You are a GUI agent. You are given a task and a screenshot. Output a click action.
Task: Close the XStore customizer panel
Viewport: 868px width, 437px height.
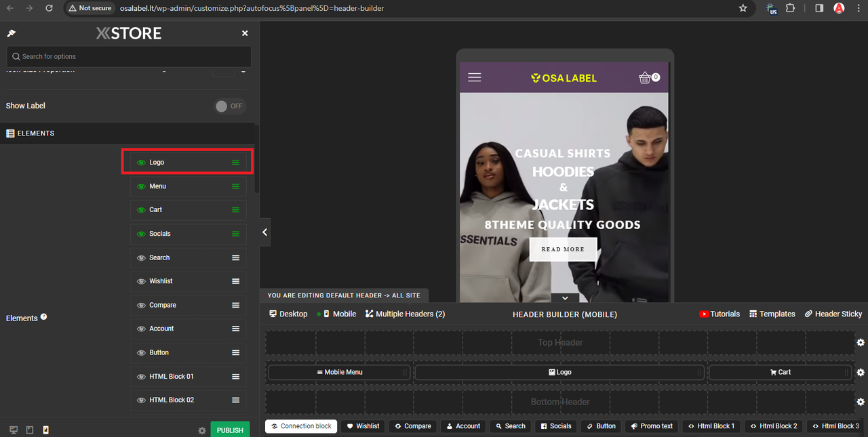[245, 33]
